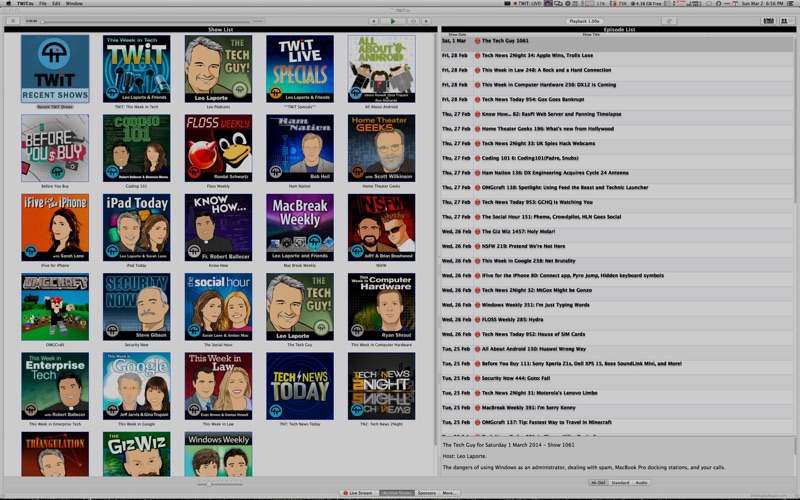Click the previous episode toolbar button

tap(373, 21)
